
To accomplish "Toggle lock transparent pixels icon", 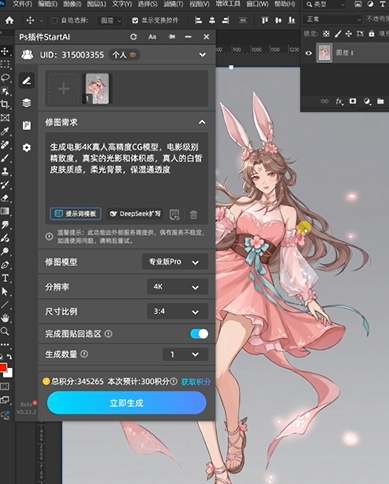I will click(x=326, y=34).
